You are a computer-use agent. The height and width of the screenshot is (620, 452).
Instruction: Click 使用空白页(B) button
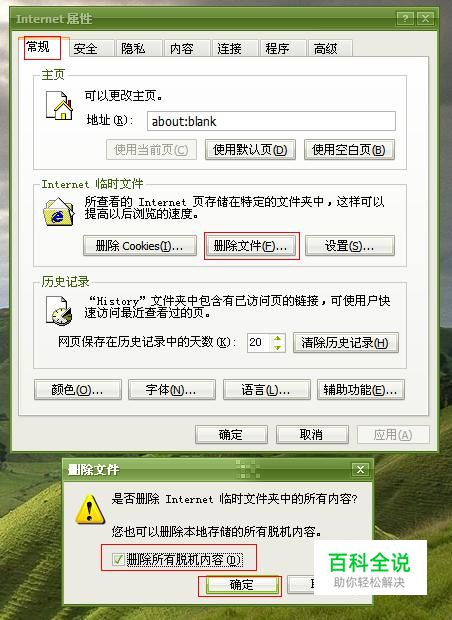[349, 149]
